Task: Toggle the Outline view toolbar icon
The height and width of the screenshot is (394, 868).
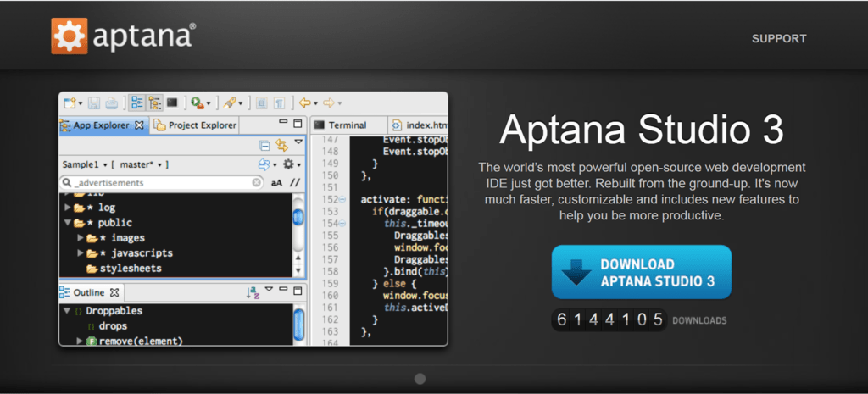Action: [137, 103]
